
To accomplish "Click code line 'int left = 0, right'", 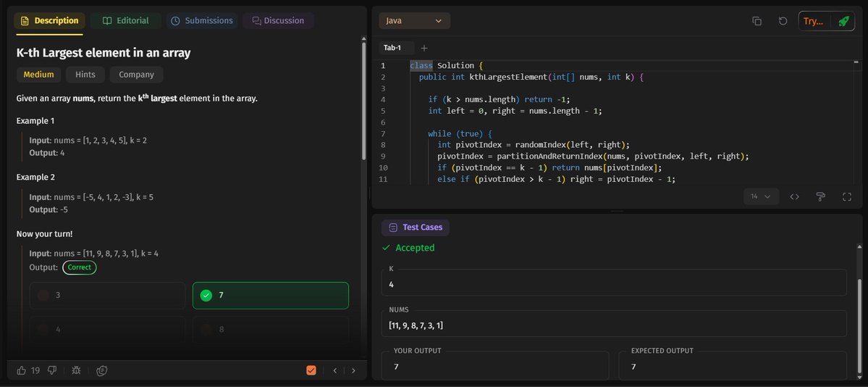I will pyautogui.click(x=515, y=111).
